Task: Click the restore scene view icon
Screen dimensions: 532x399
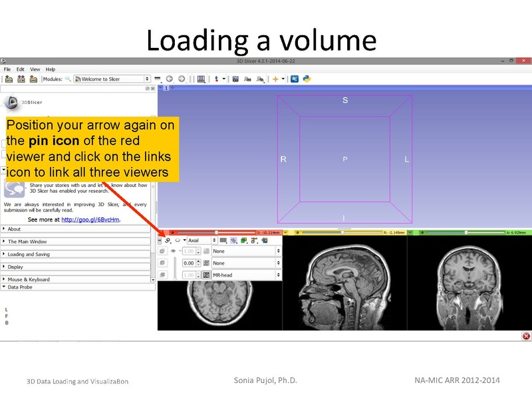Action: 260,79
